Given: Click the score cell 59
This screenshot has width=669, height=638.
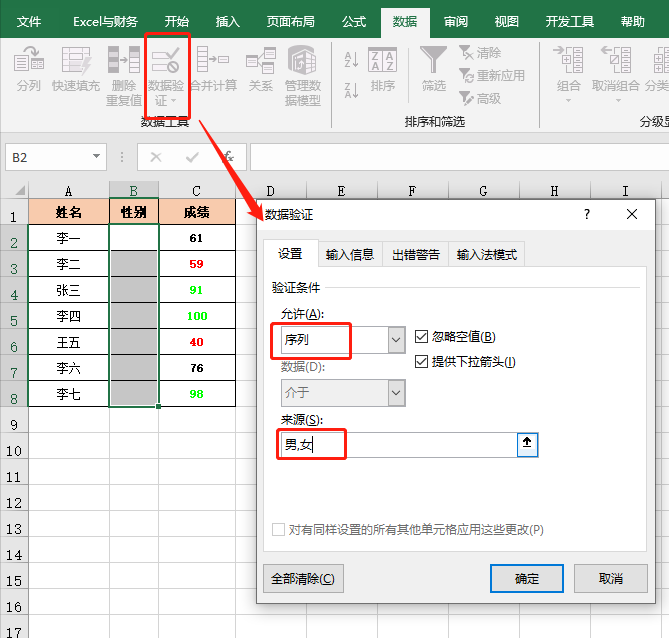Looking at the screenshot, I should coord(197,264).
